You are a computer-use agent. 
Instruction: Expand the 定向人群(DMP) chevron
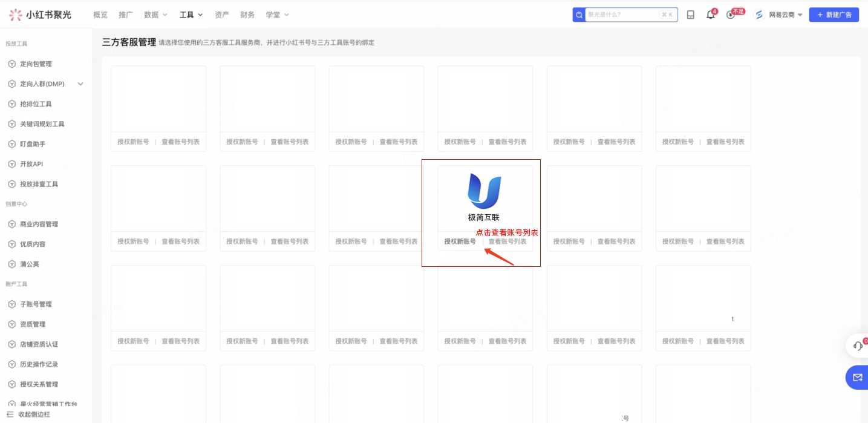(x=80, y=84)
